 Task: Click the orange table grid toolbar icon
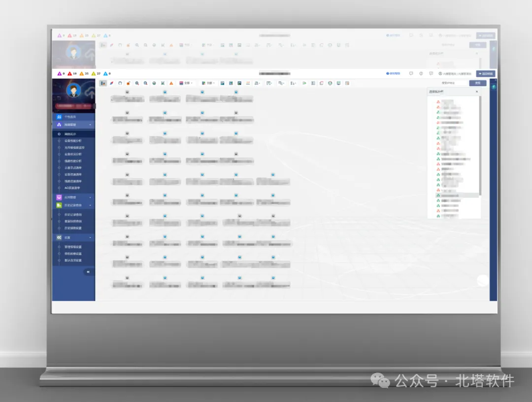tap(248, 83)
